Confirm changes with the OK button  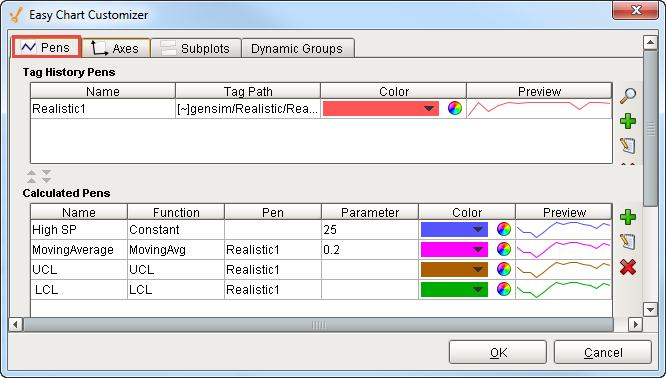click(498, 352)
